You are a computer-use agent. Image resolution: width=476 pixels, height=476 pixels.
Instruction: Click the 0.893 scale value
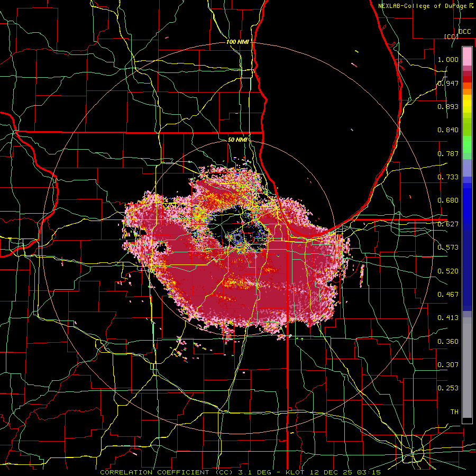tap(448, 106)
